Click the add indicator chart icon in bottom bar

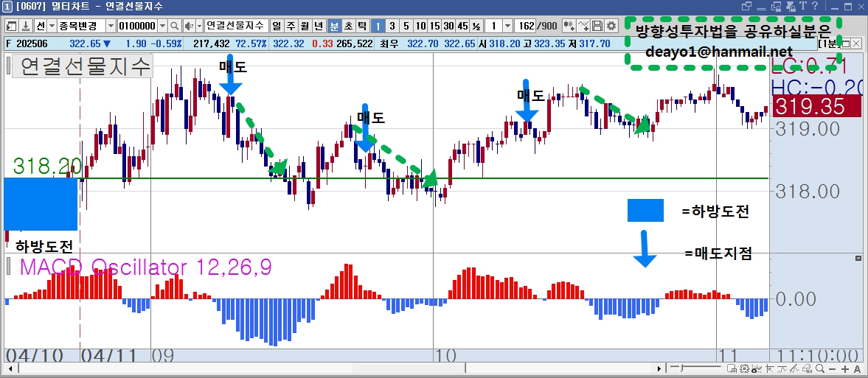click(x=757, y=368)
